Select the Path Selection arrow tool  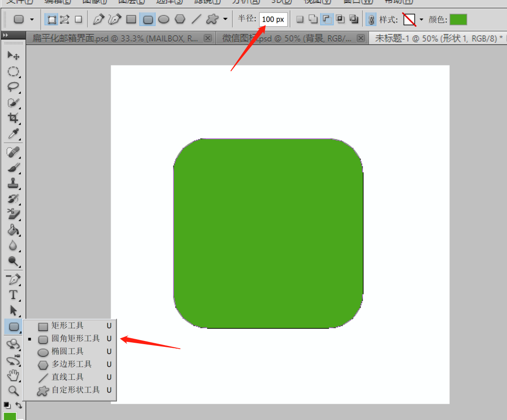[13, 310]
